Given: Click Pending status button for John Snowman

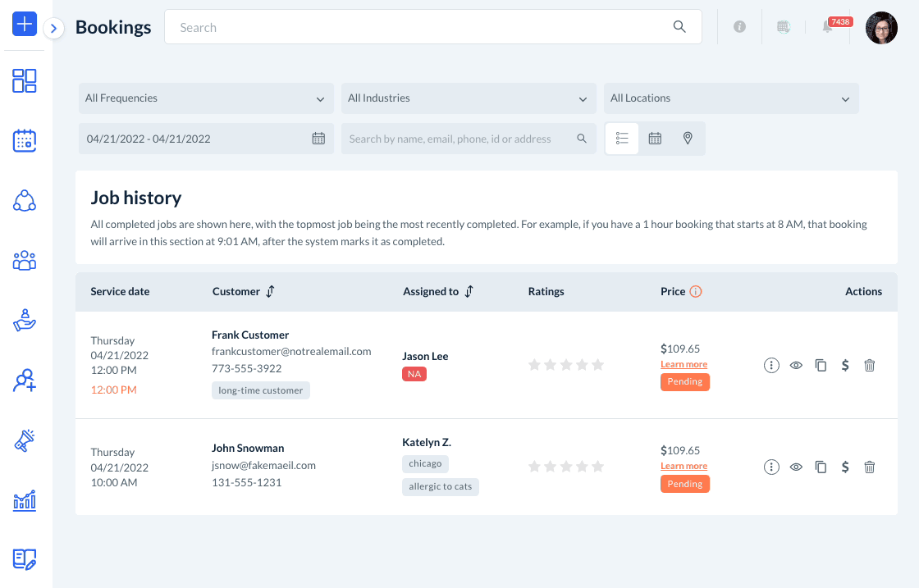Looking at the screenshot, I should (684, 484).
